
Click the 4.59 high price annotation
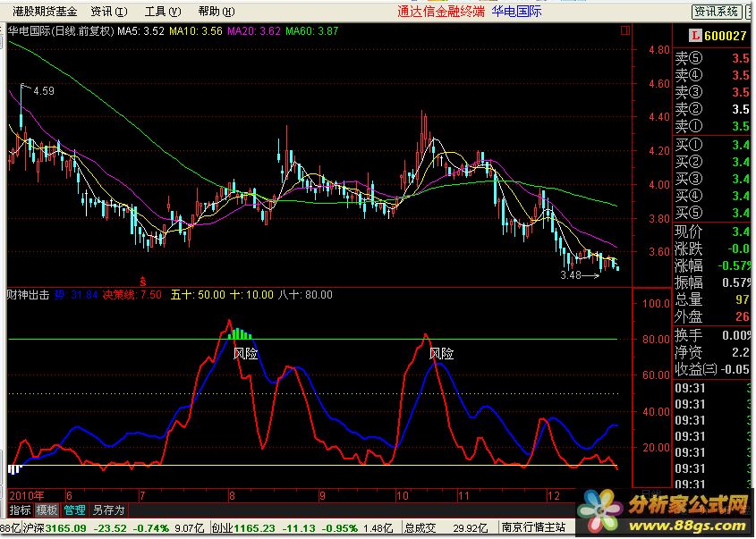(x=44, y=90)
